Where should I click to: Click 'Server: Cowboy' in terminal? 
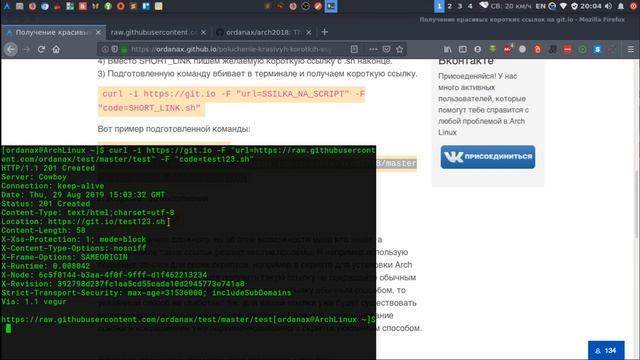pos(34,177)
